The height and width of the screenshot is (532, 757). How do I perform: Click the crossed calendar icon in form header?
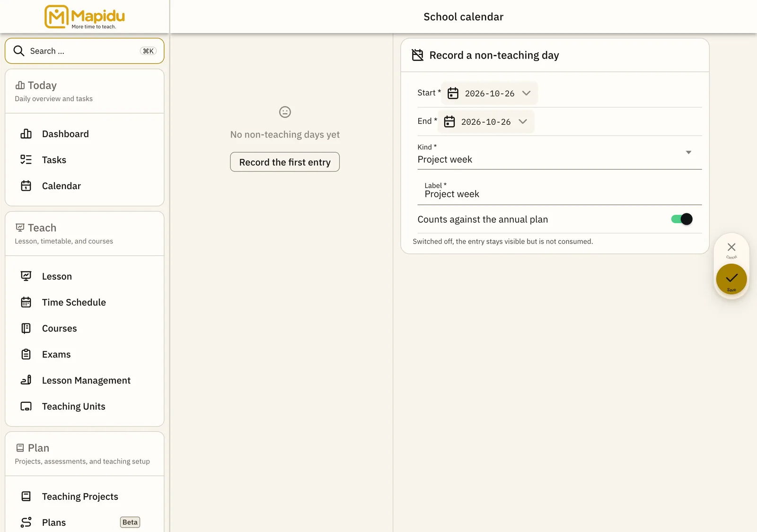[417, 55]
